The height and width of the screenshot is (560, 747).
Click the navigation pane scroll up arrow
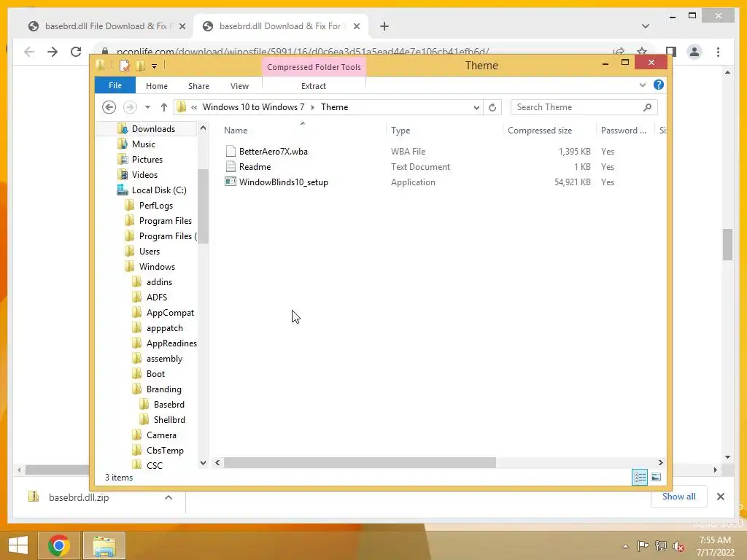tap(203, 128)
